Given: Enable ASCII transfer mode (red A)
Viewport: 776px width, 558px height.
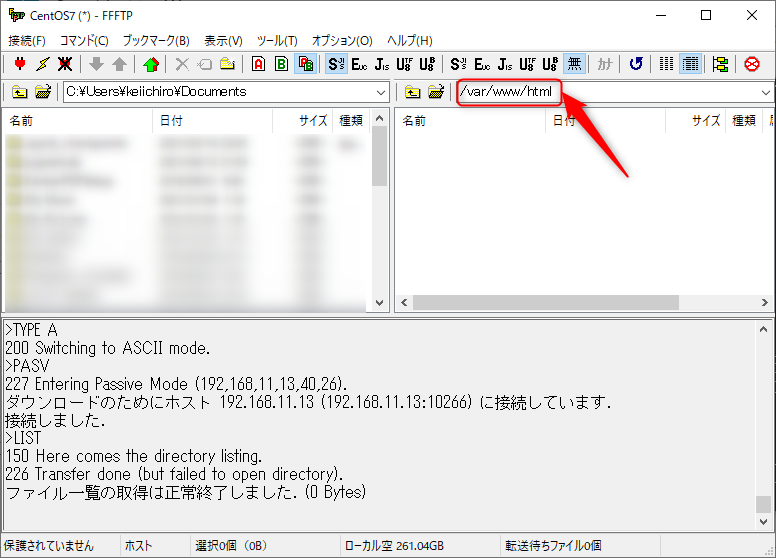Looking at the screenshot, I should (258, 64).
